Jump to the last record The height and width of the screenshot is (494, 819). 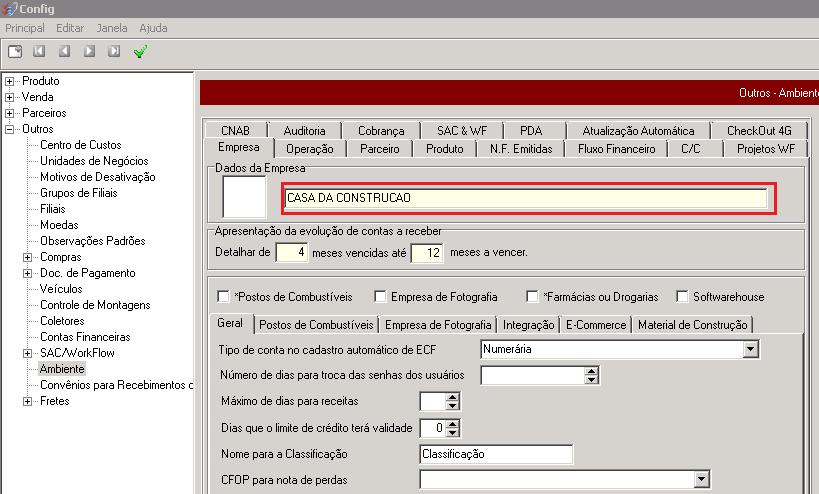(115, 51)
